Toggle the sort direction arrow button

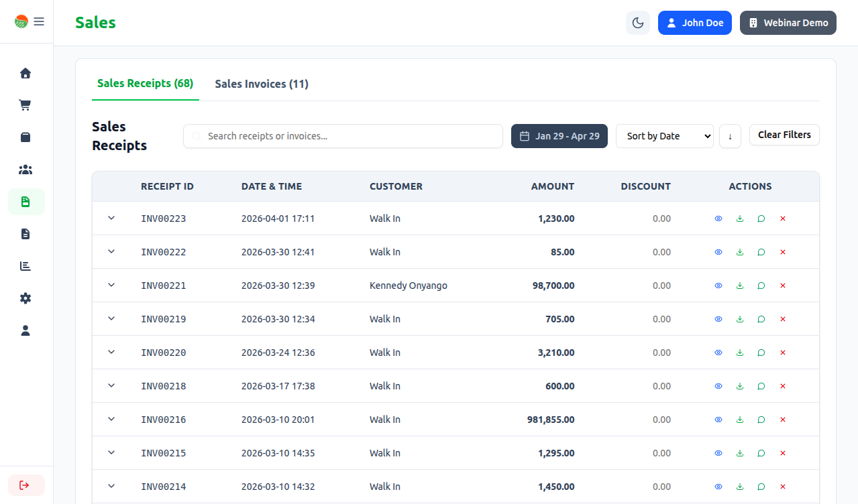click(730, 136)
